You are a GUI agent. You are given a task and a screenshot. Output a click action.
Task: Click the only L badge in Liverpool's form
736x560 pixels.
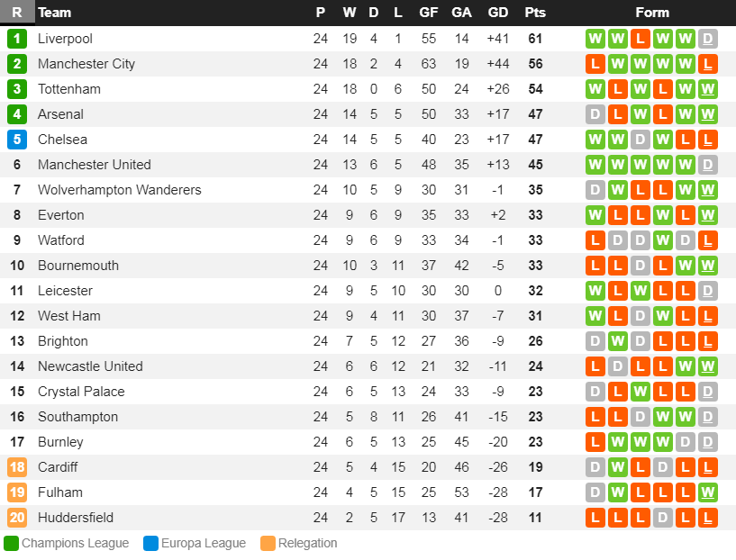coord(640,39)
